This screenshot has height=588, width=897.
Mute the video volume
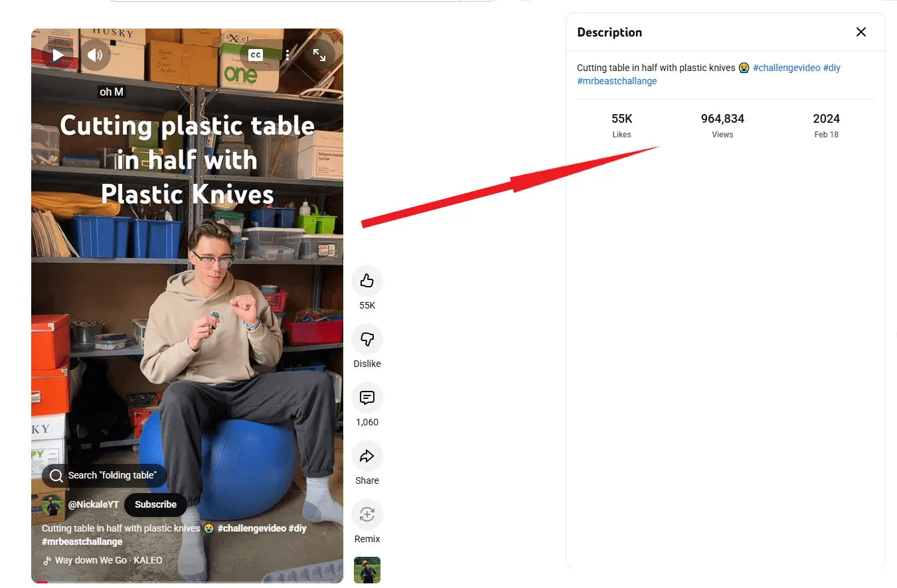click(x=96, y=55)
